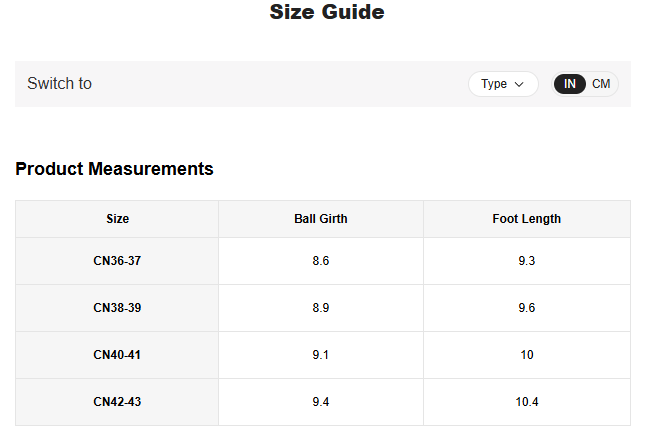Click the Size column header

coord(117,219)
